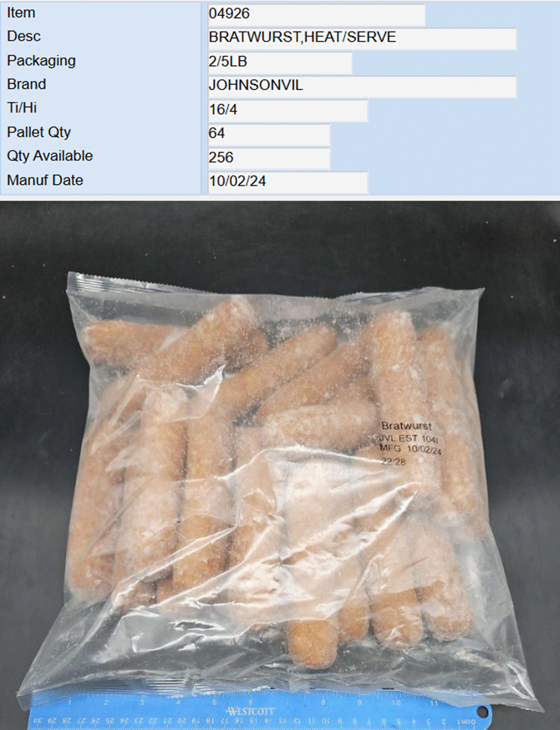Click the Item number field 04926

tap(316, 15)
